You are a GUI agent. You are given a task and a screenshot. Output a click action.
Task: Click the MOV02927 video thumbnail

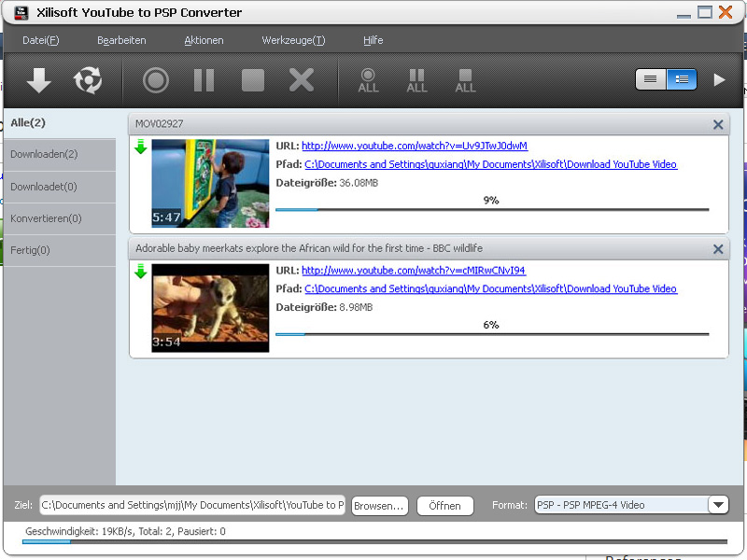click(210, 183)
